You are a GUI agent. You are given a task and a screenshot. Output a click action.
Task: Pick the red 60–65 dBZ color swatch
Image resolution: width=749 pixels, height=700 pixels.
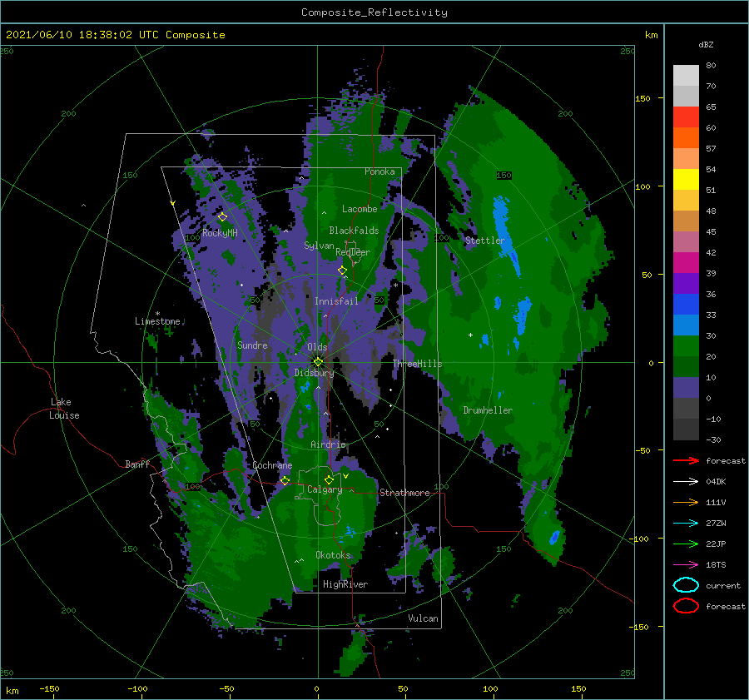click(686, 117)
